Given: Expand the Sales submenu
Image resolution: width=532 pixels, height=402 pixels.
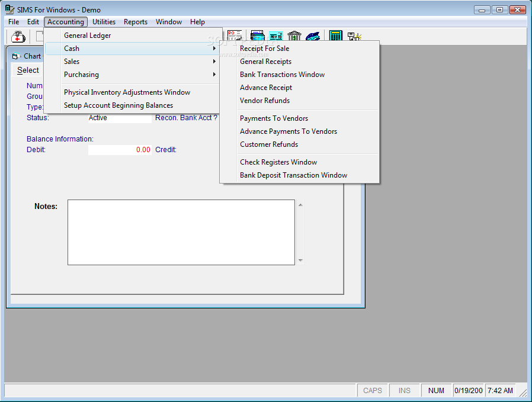Looking at the screenshot, I should pyautogui.click(x=132, y=62).
